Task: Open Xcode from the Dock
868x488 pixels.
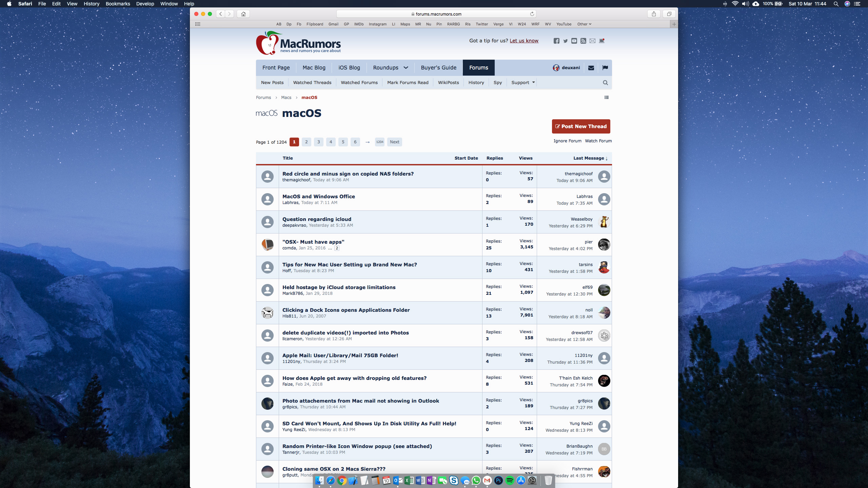Action: tap(353, 480)
